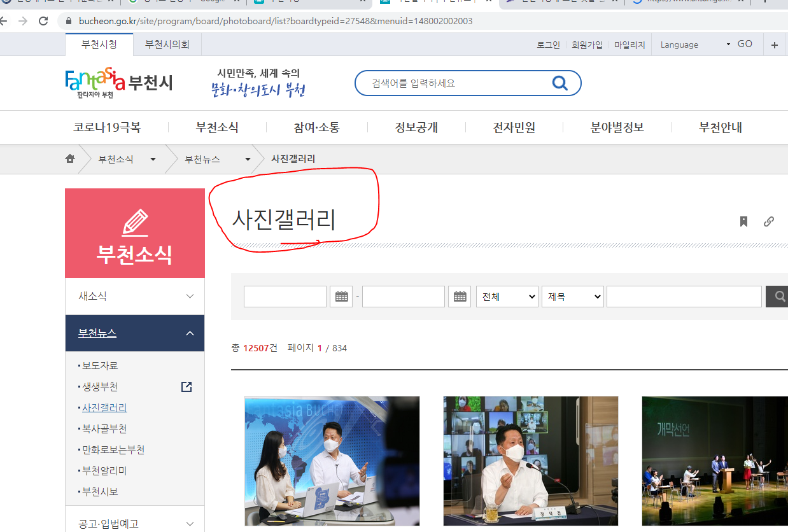788x532 pixels.
Task: Click the copy link chain icon
Action: 769,221
